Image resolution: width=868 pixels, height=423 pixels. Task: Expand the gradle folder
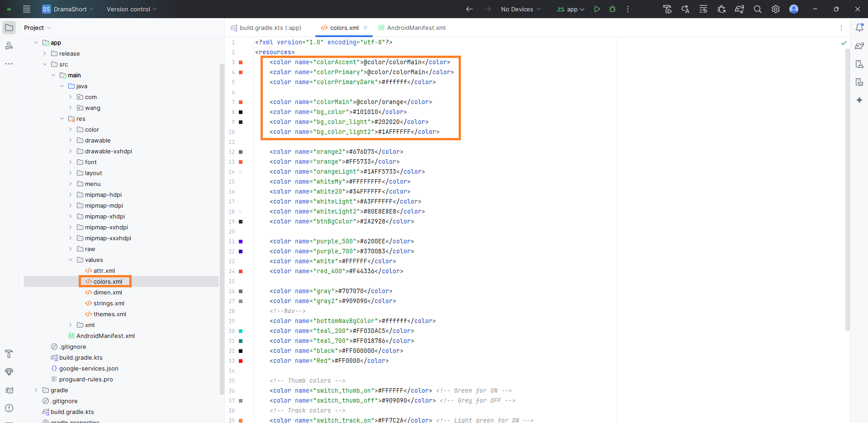tap(36, 390)
